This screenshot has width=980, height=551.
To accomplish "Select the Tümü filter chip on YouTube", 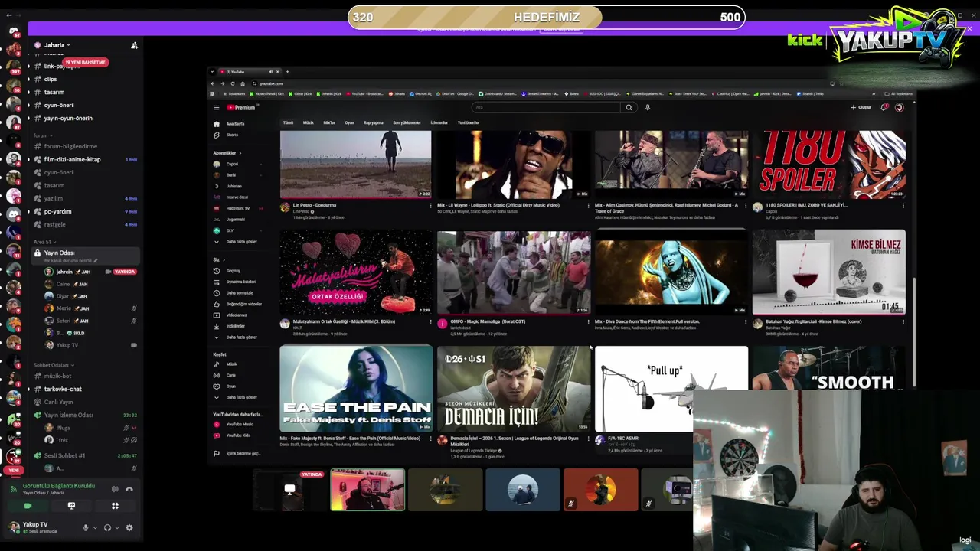I will [288, 122].
